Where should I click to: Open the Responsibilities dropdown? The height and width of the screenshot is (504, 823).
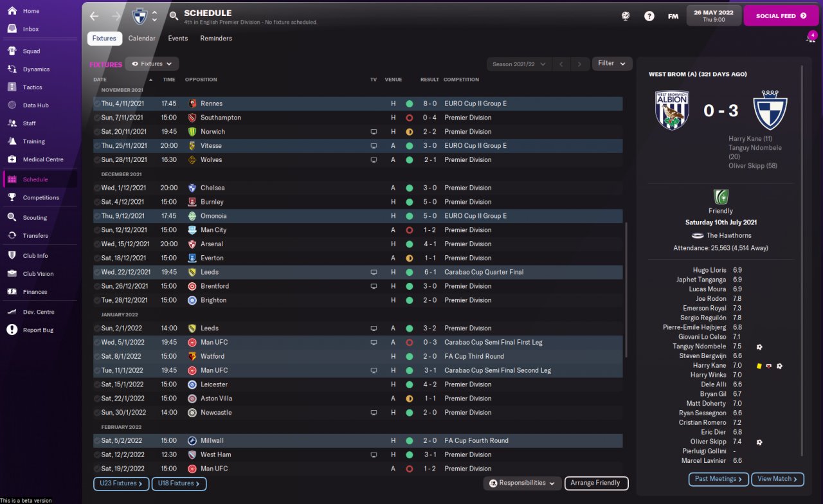[522, 483]
